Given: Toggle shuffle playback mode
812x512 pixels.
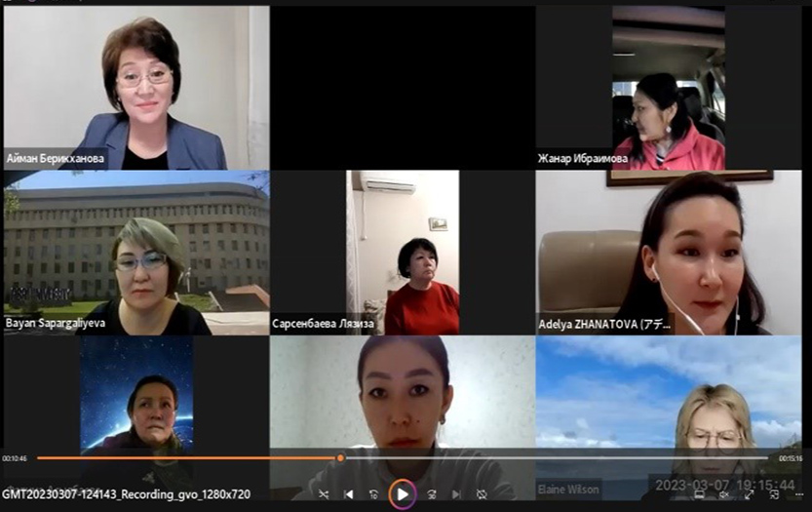Looking at the screenshot, I should 324,494.
